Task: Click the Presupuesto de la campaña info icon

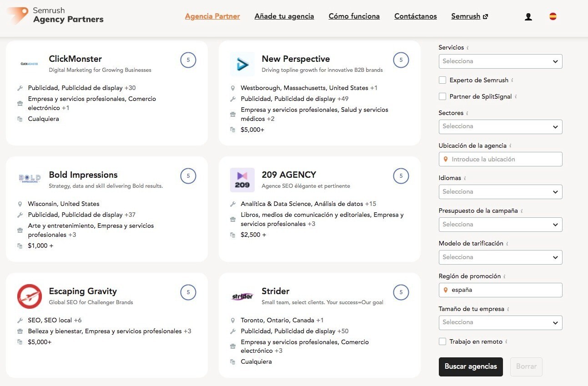Action: point(522,211)
